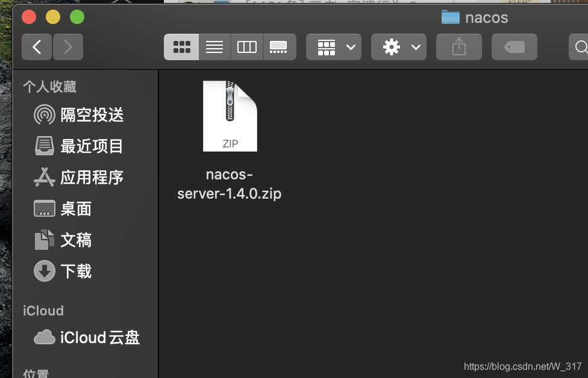
Task: Click the nacos-server-1.4.0.zip file name
Action: (x=230, y=184)
